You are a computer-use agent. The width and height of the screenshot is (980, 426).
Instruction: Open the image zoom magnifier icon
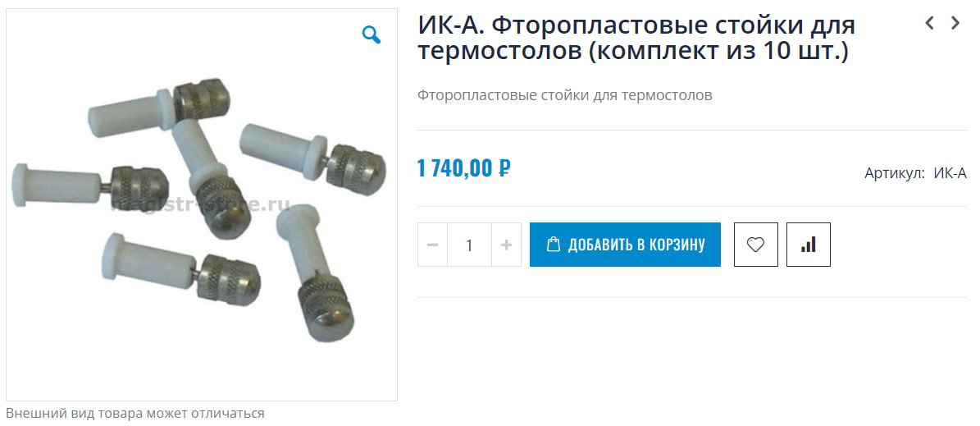tap(371, 35)
